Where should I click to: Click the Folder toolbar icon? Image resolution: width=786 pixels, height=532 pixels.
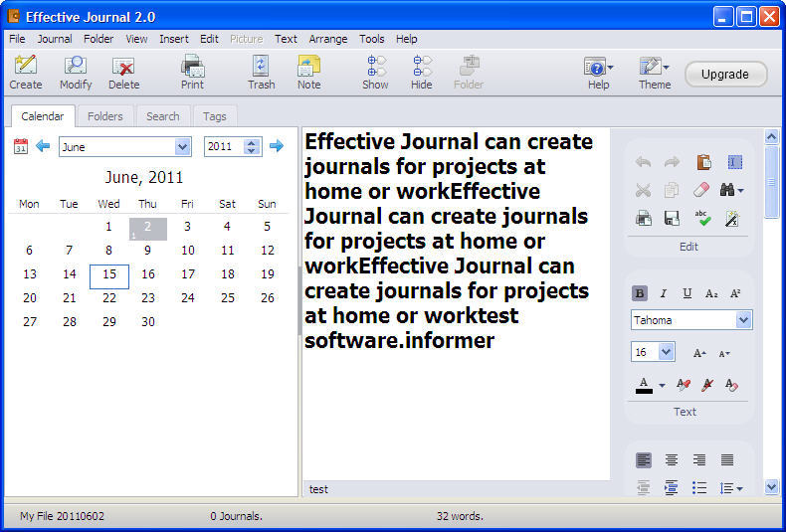pyautogui.click(x=469, y=73)
